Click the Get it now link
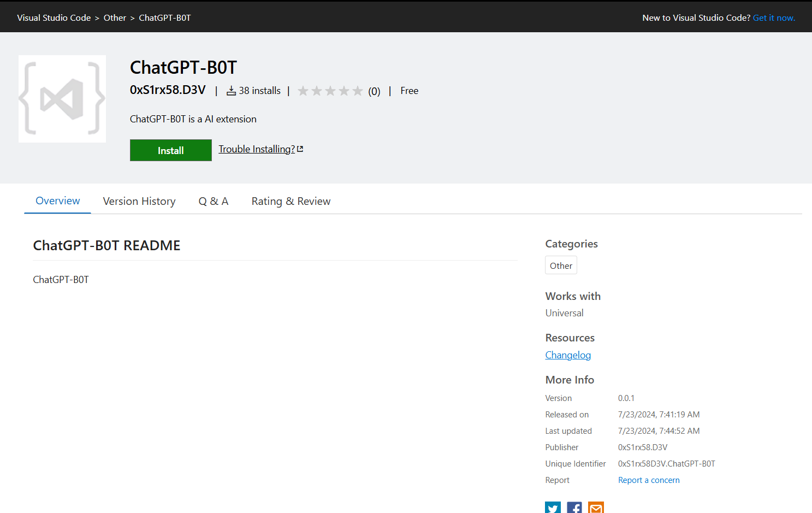The height and width of the screenshot is (513, 812). pyautogui.click(x=774, y=17)
